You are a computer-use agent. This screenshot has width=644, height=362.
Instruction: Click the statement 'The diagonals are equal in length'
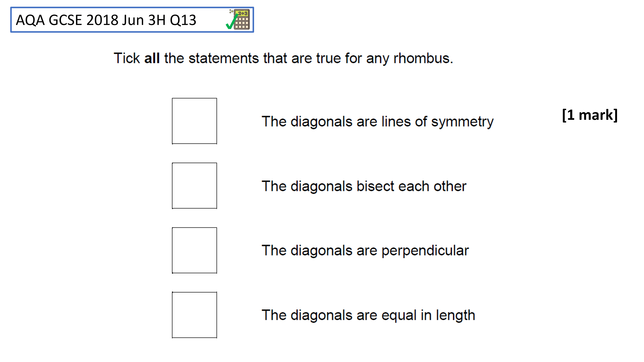(x=368, y=315)
